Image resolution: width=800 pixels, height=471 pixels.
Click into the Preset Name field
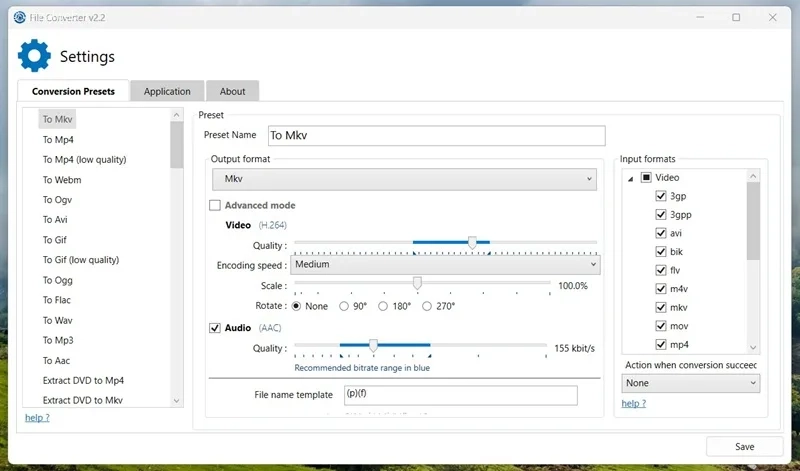click(x=436, y=135)
